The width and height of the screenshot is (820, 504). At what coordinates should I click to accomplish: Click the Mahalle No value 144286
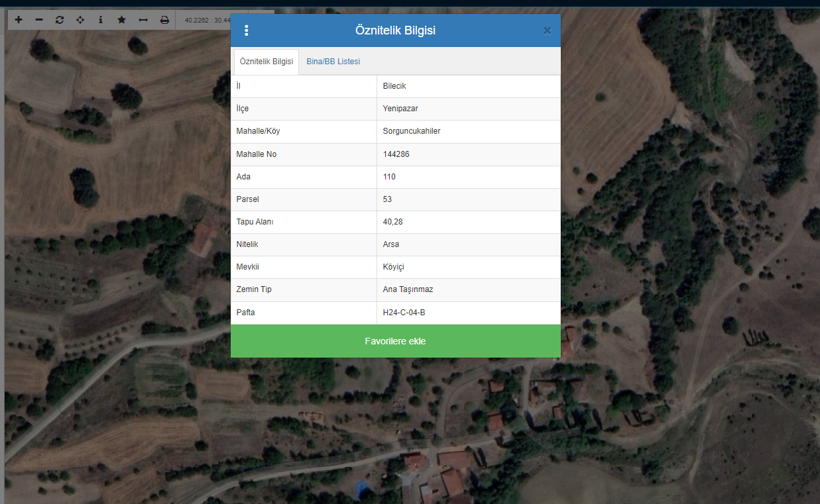[396, 154]
